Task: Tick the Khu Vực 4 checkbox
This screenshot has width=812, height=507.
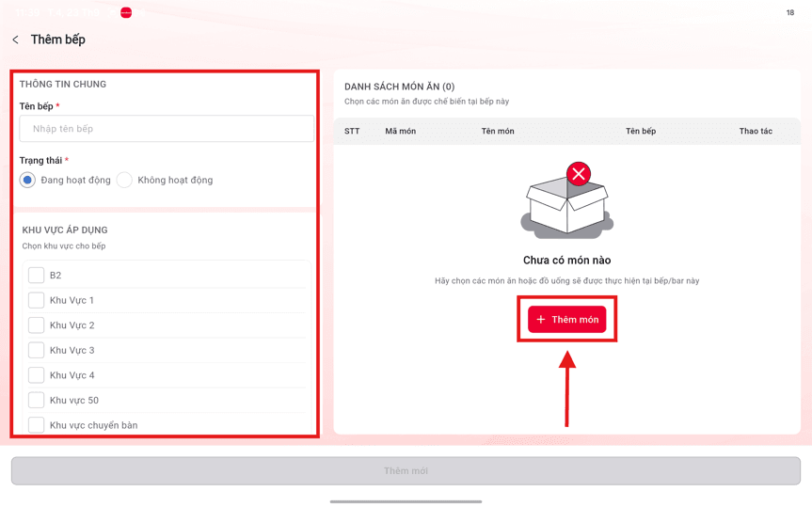Action: pos(37,375)
